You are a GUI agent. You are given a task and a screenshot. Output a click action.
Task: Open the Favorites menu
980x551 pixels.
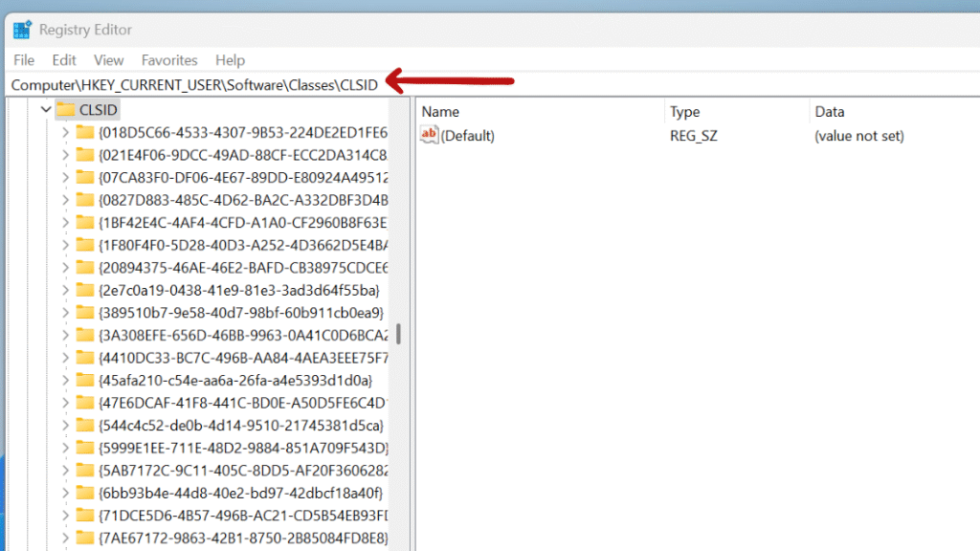[x=169, y=60]
